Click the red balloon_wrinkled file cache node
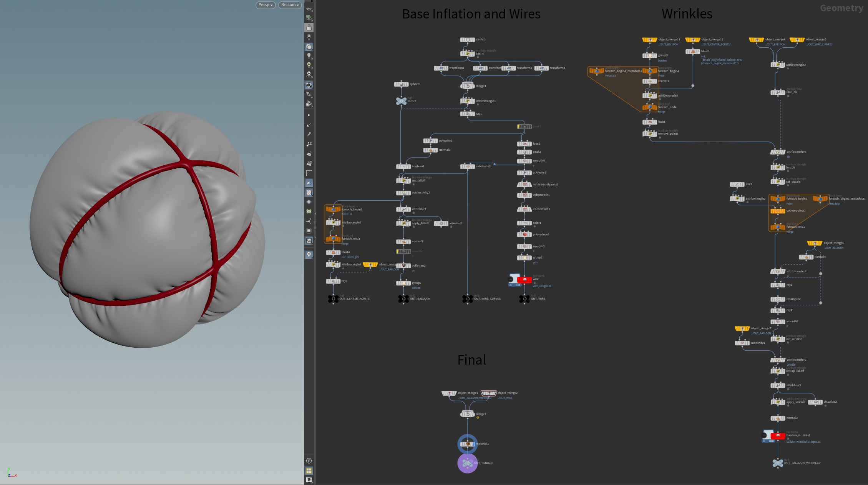Viewport: 868px width, 485px height. [x=778, y=436]
